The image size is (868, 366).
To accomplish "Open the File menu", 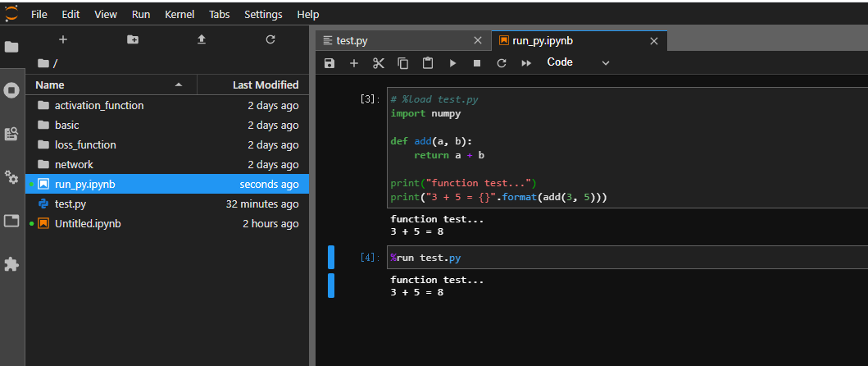I will click(x=39, y=15).
